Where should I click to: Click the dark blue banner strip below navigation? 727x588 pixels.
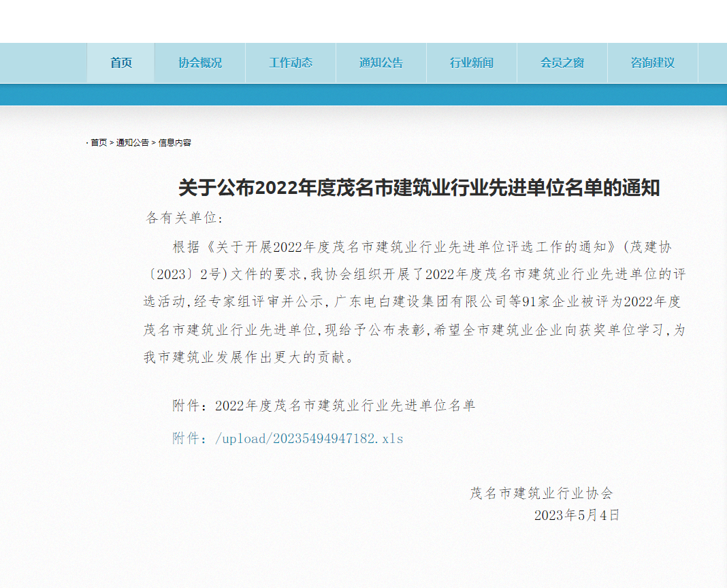tap(363, 95)
